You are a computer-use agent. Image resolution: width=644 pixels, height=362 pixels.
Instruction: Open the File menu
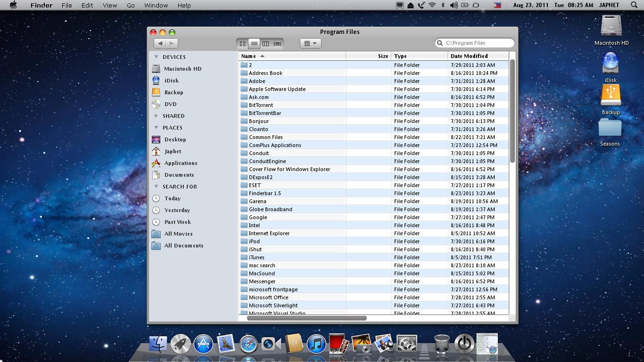point(66,5)
